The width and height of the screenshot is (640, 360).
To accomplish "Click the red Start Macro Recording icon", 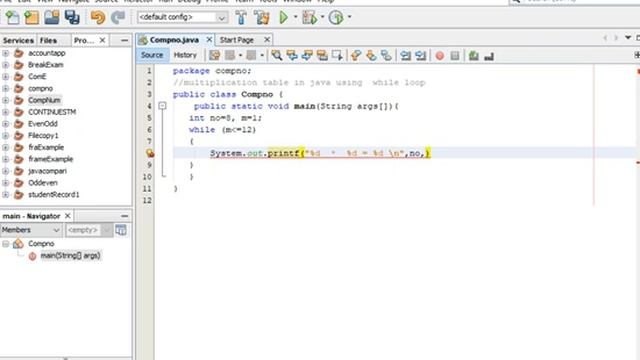I will pos(440,56).
